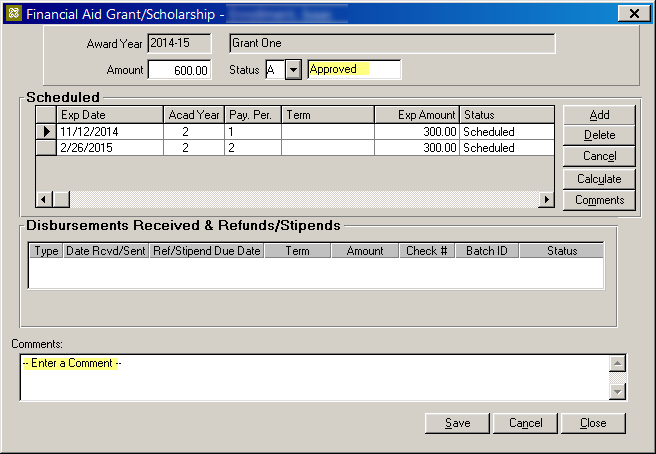This screenshot has width=656, height=454.
Task: Click the Exp Amount column header
Action: [416, 115]
